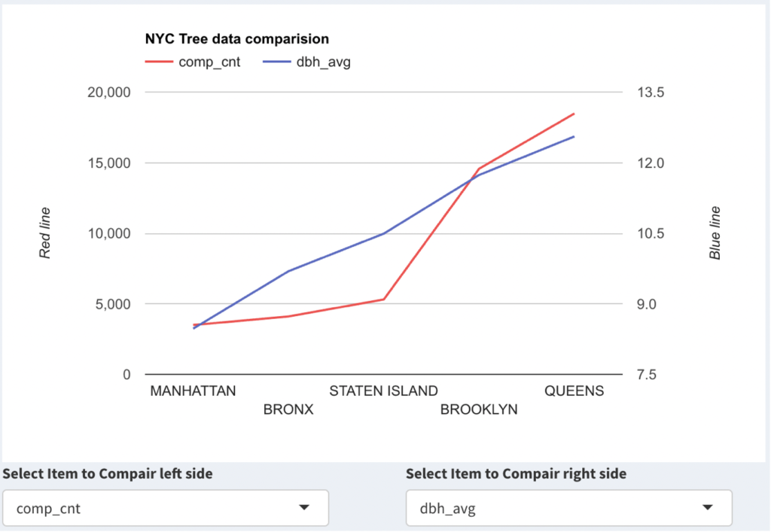Click the 13.5 right axis value
The image size is (771, 532).
point(651,93)
